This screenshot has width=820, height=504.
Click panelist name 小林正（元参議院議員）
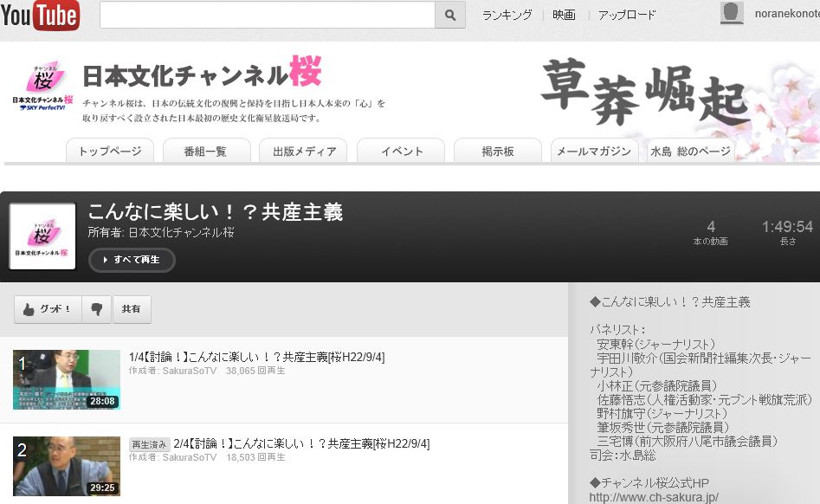pyautogui.click(x=657, y=386)
